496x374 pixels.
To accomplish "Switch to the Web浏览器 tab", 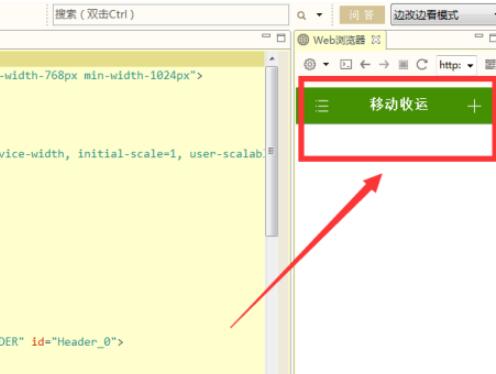I will coord(339,40).
